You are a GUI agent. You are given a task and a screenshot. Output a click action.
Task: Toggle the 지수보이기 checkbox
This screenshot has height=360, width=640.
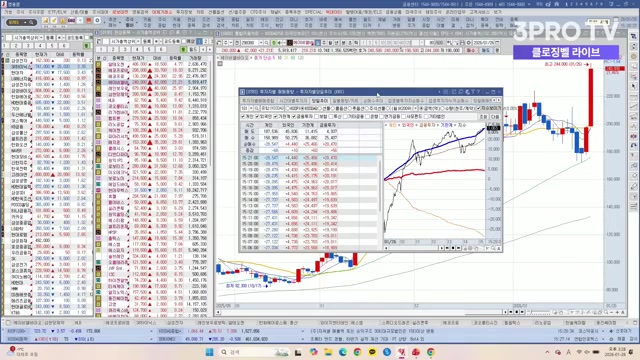point(478,109)
